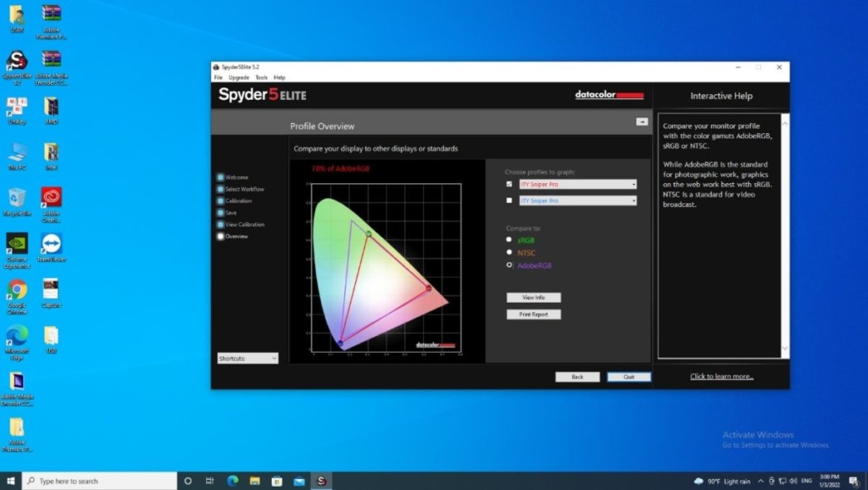
Task: Follow the Click to learn more link
Action: [x=720, y=376]
